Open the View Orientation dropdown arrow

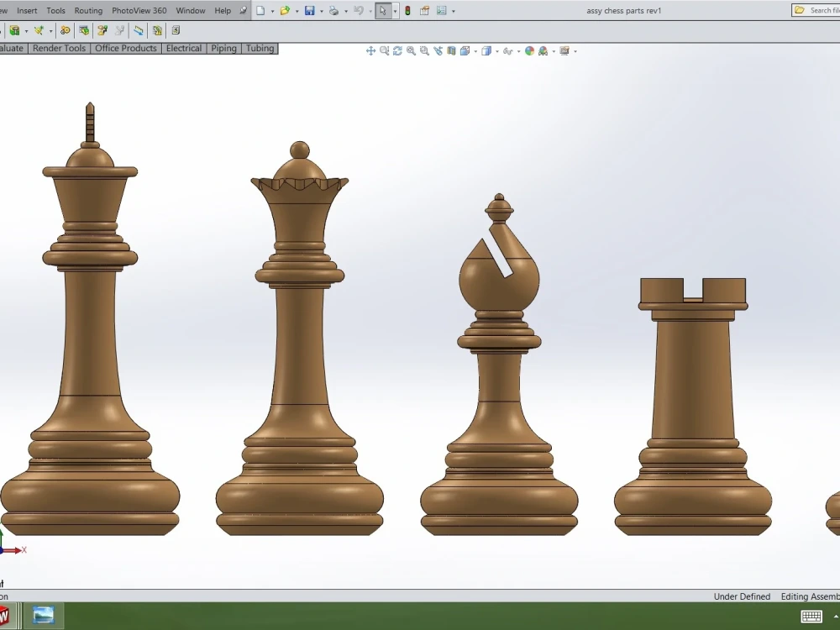click(475, 50)
